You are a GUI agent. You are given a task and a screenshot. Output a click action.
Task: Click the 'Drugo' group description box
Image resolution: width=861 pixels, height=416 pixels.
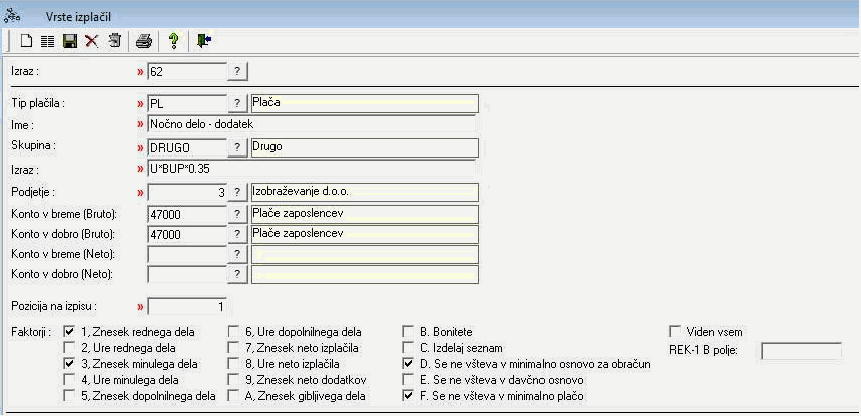[x=365, y=147]
